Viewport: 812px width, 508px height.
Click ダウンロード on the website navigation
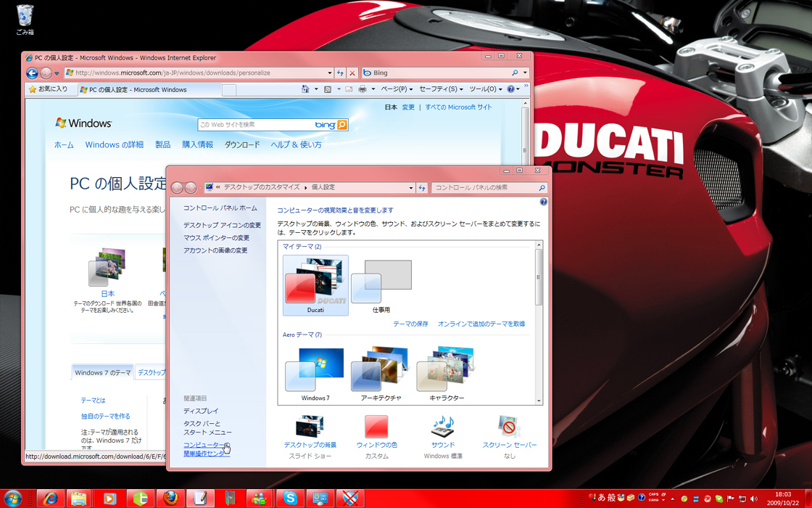click(242, 144)
